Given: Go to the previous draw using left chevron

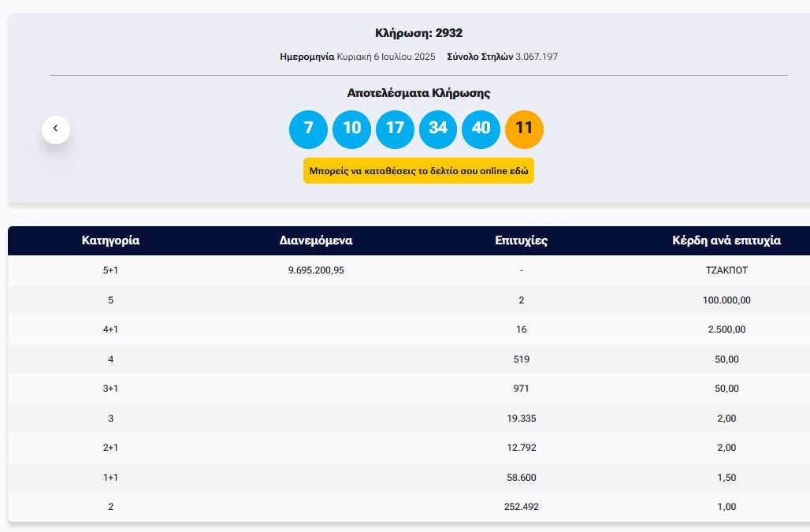Looking at the screenshot, I should 56,129.
